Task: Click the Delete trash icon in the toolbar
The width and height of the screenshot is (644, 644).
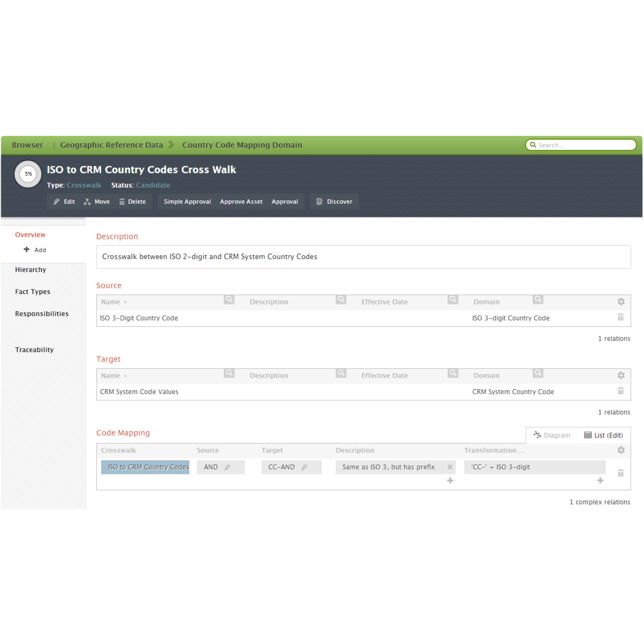Action: tap(121, 201)
